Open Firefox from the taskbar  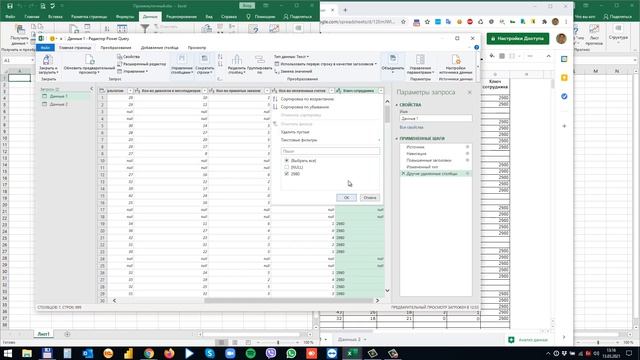[x=169, y=353]
